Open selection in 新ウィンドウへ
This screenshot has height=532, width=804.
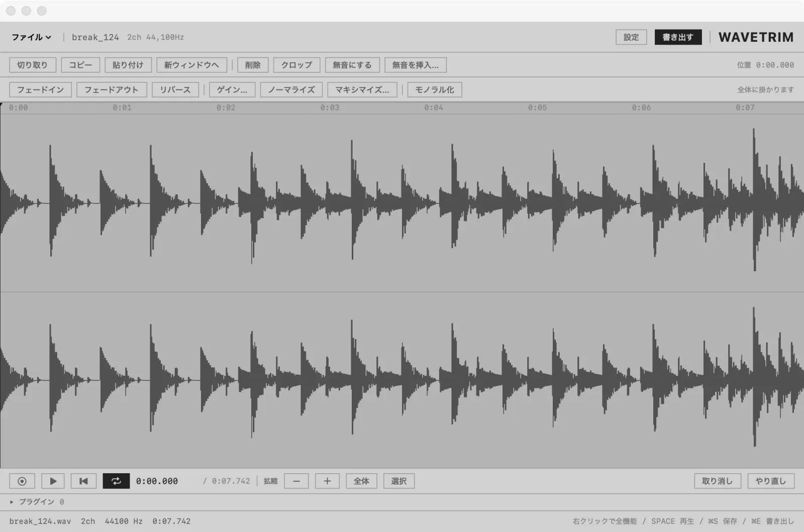191,65
